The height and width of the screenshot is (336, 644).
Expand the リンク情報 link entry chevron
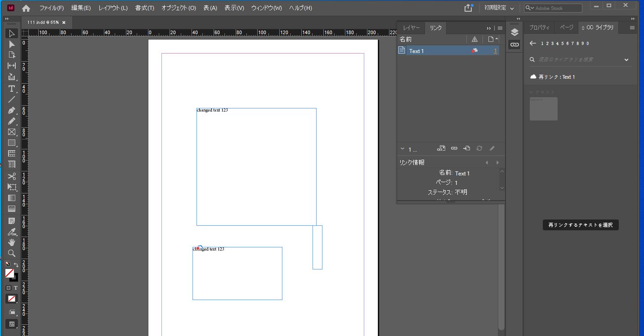click(402, 149)
